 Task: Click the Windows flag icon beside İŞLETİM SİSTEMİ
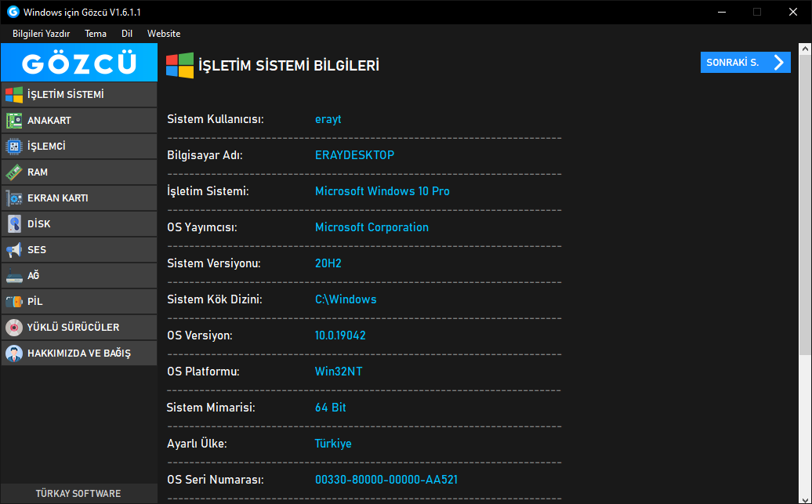[x=14, y=95]
